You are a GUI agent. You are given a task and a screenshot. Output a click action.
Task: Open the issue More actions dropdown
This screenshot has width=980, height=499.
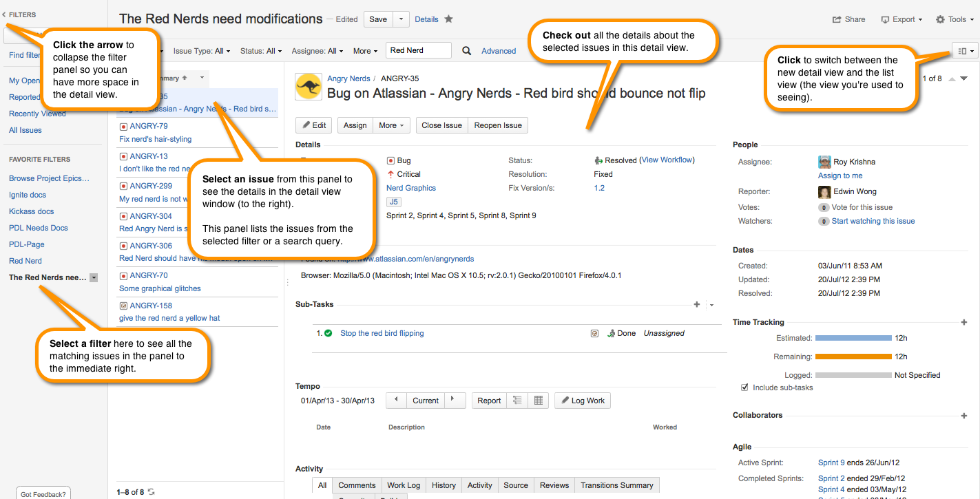pyautogui.click(x=392, y=125)
